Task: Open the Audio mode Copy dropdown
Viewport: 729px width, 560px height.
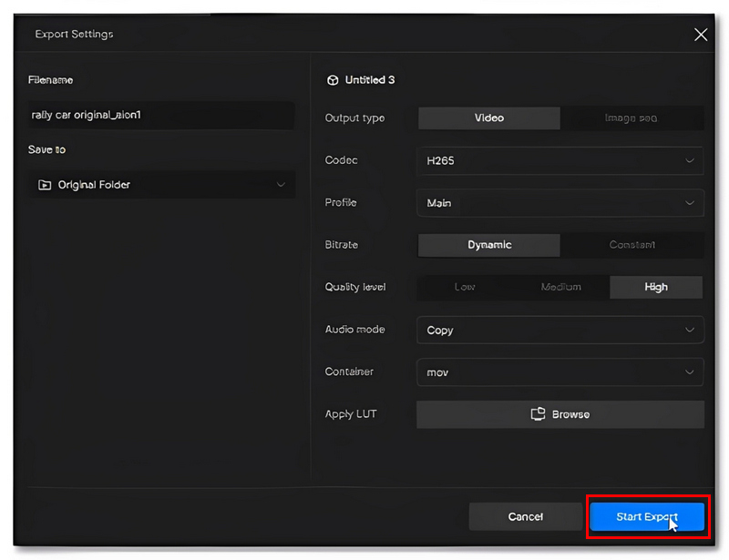Action: click(560, 330)
